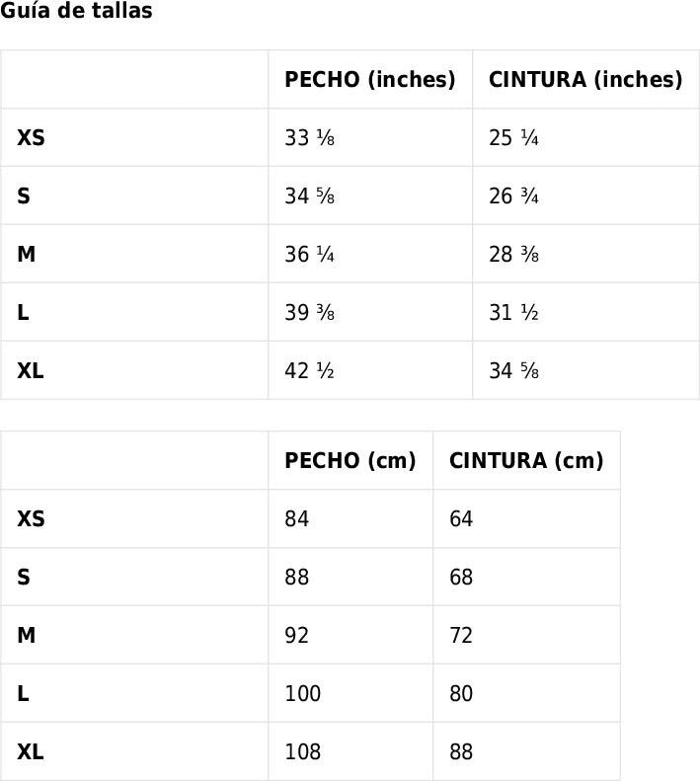Screen dimensions: 700x781
Task: Click the 25 ¼ waist value for XS
Action: click(x=513, y=138)
